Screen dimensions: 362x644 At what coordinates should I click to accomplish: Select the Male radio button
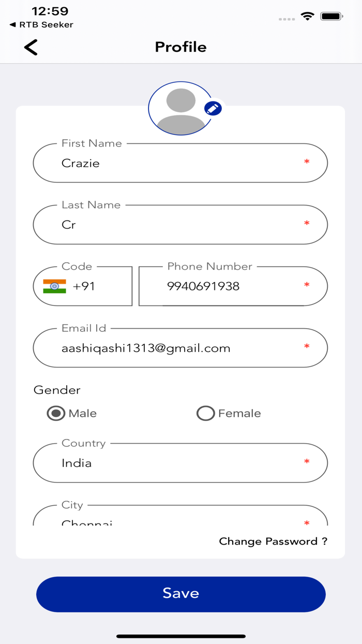coord(56,413)
